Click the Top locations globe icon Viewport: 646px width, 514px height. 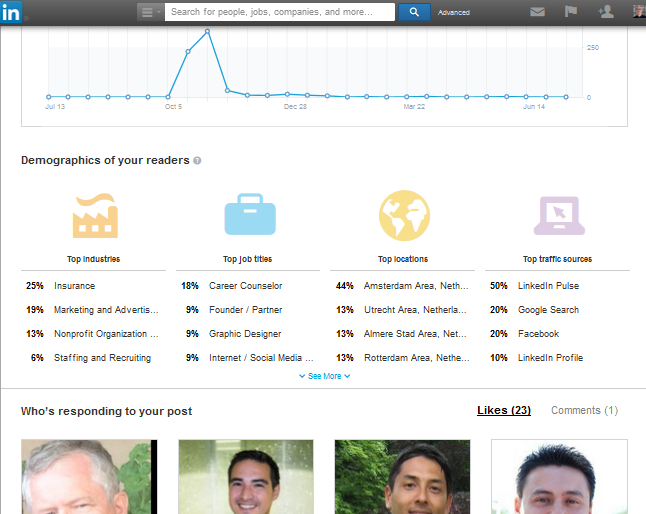[404, 215]
